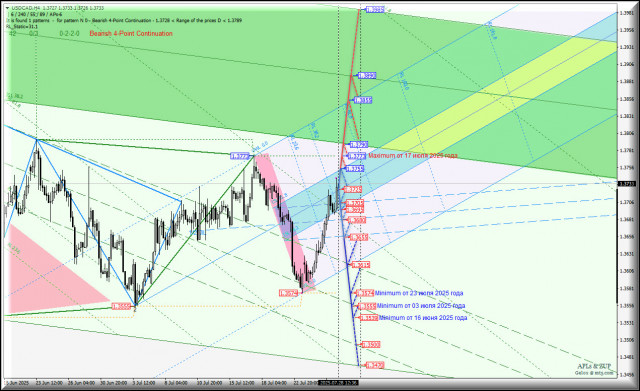Image resolution: width=640 pixels, height=391 pixels.
Task: Click topmost blue price tag on red line
Action: click(x=375, y=9)
